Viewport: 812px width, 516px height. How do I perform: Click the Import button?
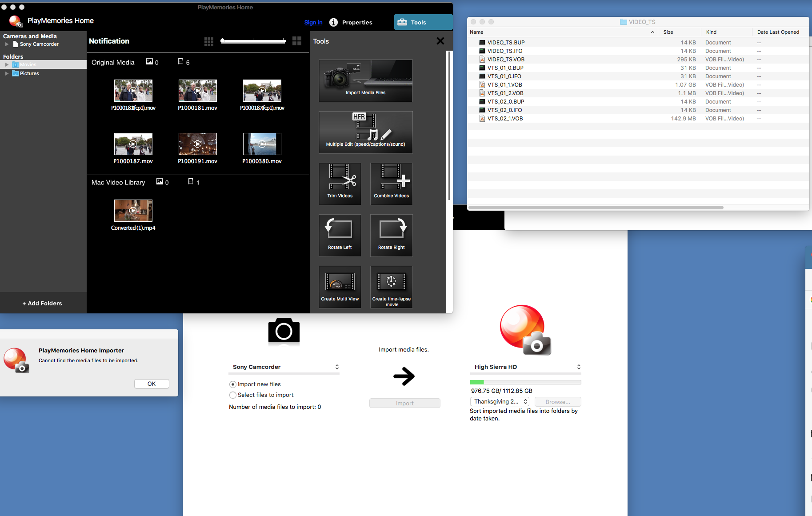coord(404,403)
